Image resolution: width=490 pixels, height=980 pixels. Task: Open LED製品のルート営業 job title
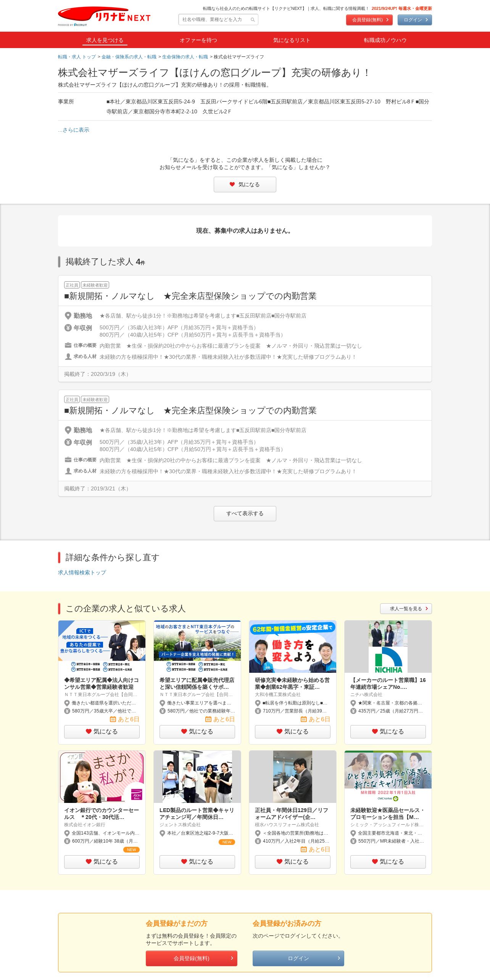(x=197, y=814)
